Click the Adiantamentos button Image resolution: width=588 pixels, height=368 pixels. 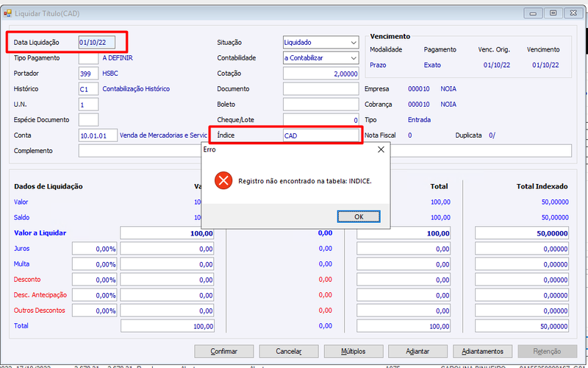click(482, 352)
